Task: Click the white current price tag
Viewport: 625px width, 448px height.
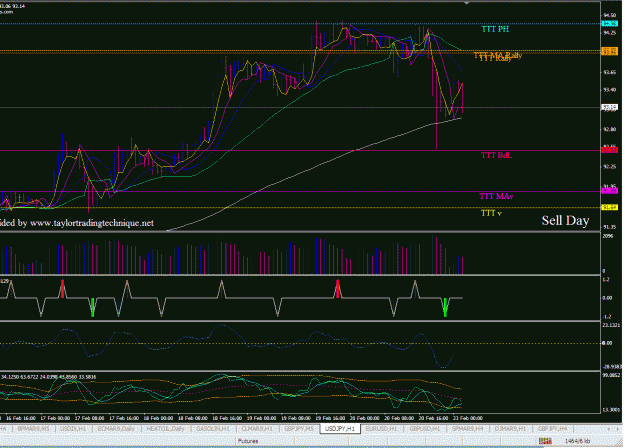Action: click(609, 107)
